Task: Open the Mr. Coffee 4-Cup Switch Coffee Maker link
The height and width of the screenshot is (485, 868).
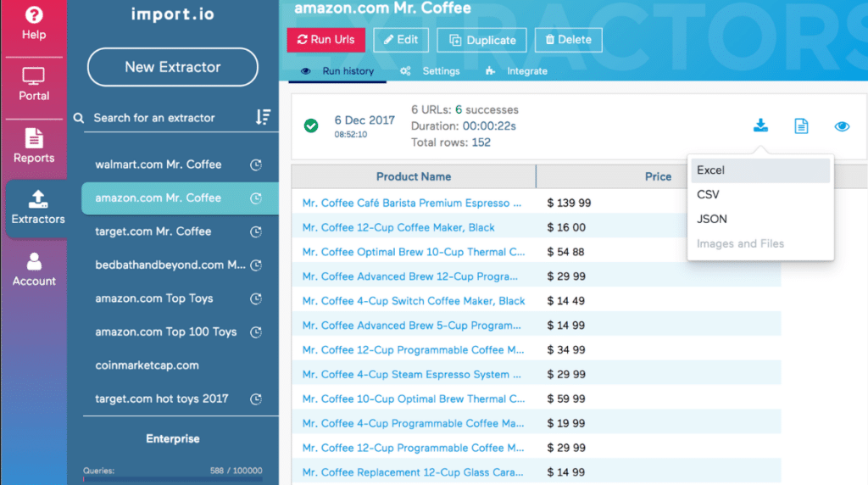Action: (414, 301)
